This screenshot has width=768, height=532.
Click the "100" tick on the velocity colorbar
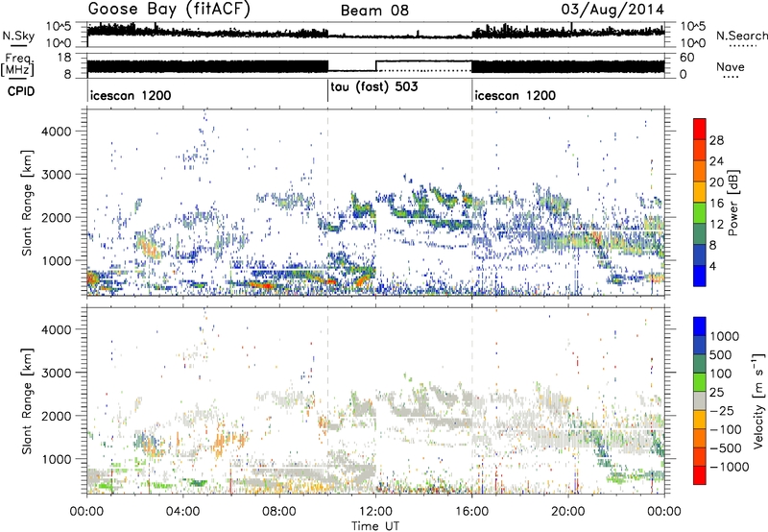tap(721, 374)
